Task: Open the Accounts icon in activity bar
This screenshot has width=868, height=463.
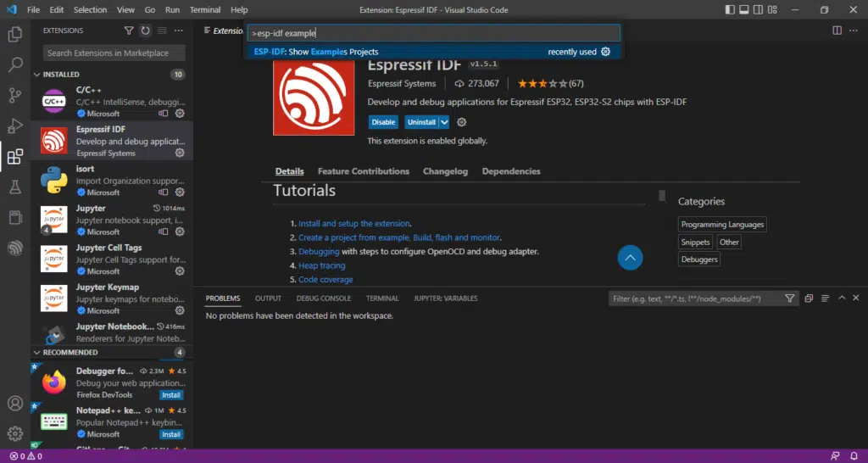Action: (x=15, y=403)
